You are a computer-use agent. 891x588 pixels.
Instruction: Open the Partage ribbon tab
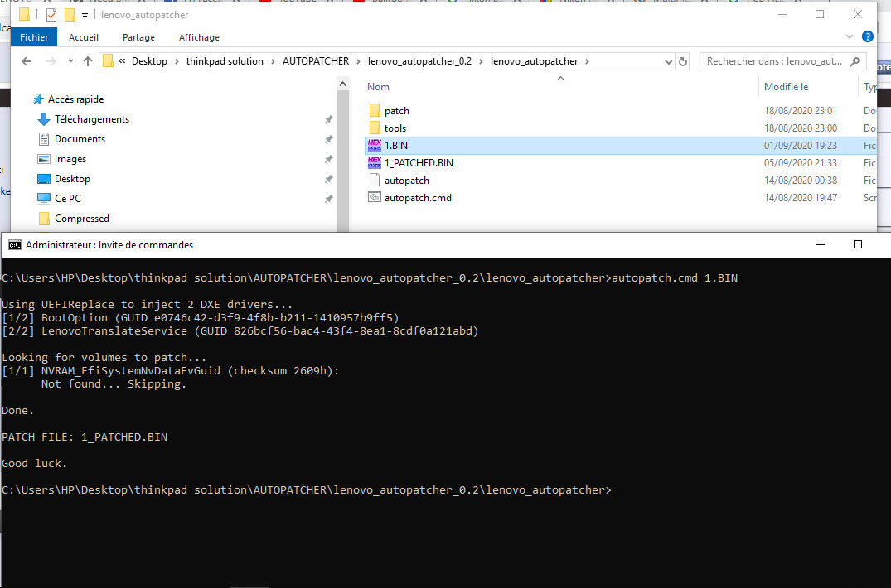tap(138, 37)
